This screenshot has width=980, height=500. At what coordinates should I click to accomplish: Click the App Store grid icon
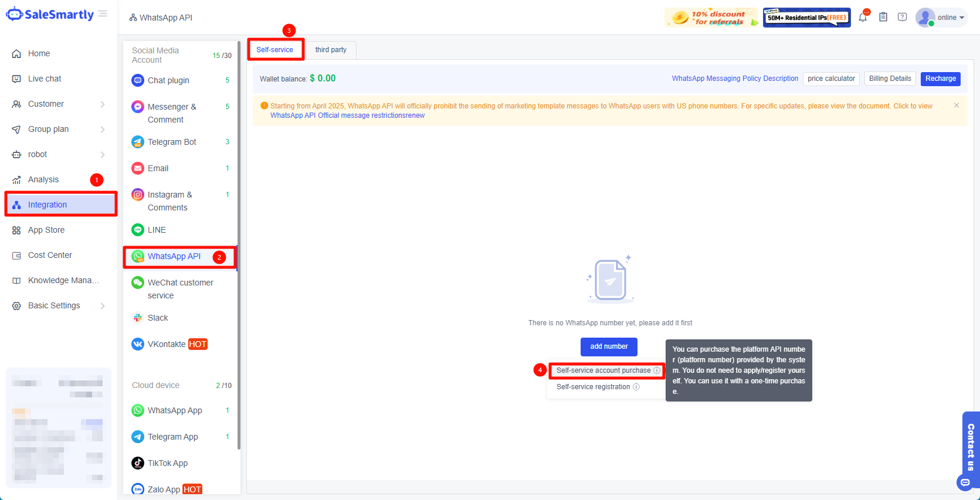(16, 230)
